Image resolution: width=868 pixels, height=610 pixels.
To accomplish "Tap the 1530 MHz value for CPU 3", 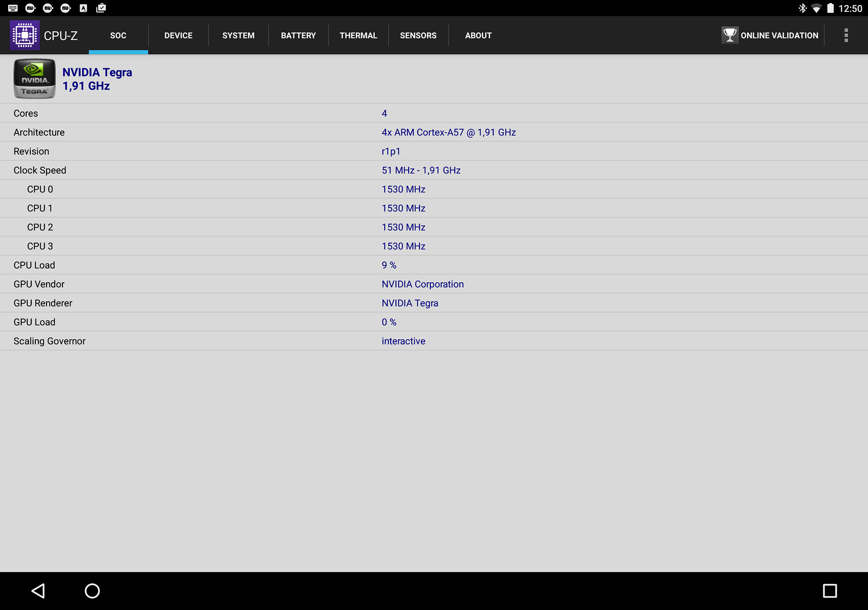I will pos(403,246).
